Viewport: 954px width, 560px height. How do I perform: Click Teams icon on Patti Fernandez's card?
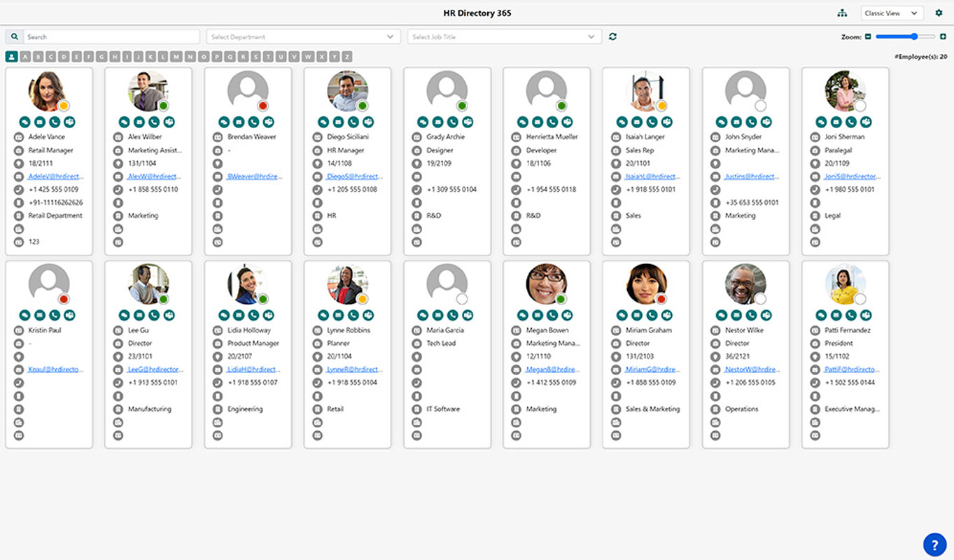click(866, 316)
